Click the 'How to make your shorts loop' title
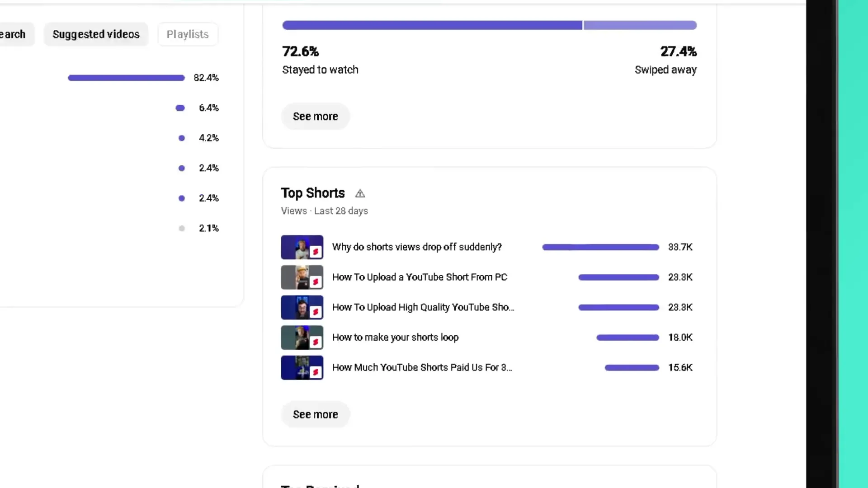 (395, 338)
